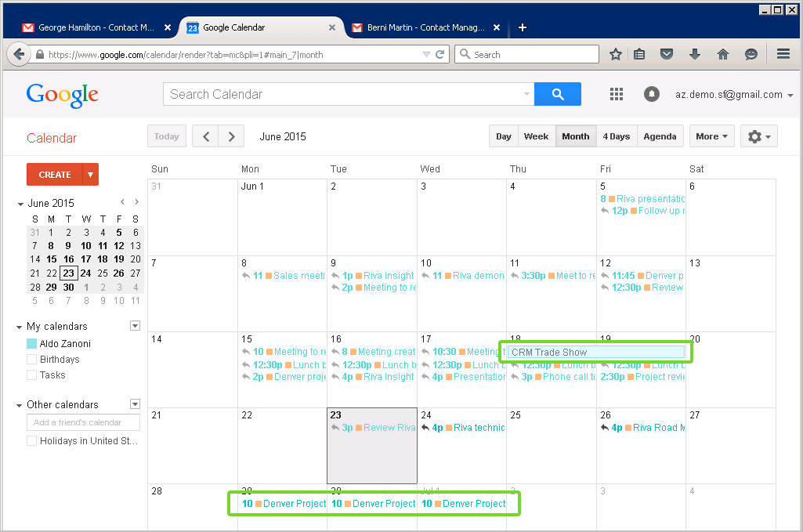This screenshot has width=803, height=532.
Task: Open the Calendar link in sidebar
Action: coord(52,138)
